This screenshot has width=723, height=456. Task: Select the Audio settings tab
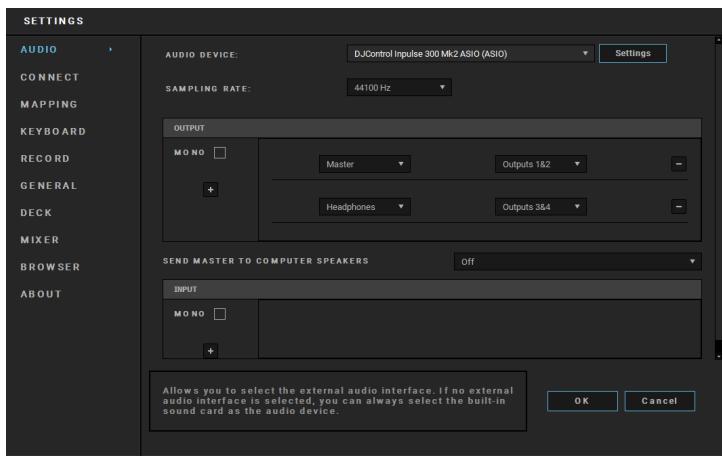(x=39, y=49)
